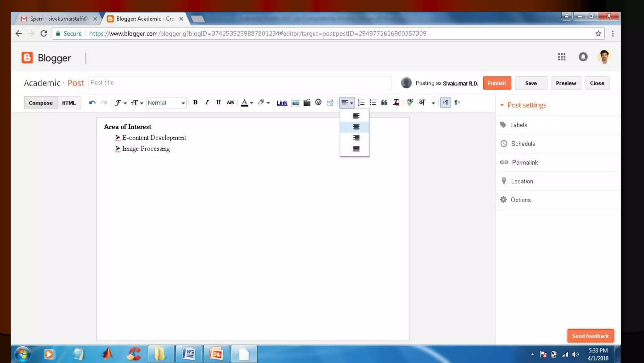Screen dimensions: 644x363
Task: Toggle bold text formatting
Action: (195, 102)
